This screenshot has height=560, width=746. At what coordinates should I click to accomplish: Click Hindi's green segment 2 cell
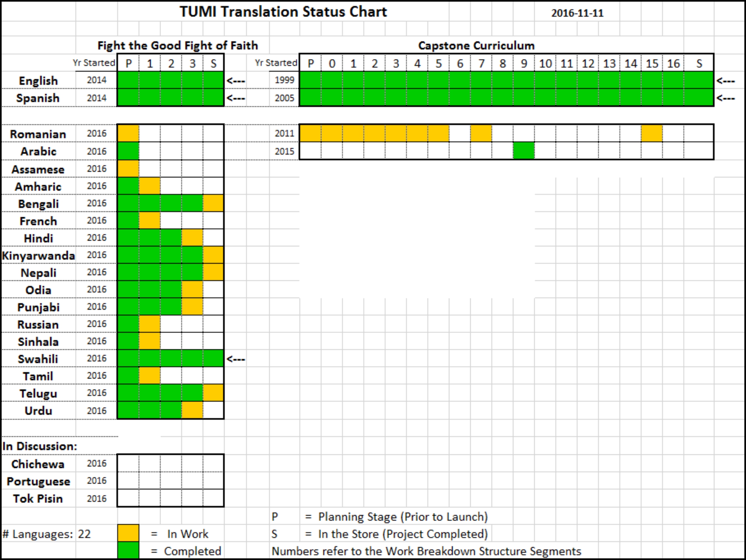click(x=171, y=238)
